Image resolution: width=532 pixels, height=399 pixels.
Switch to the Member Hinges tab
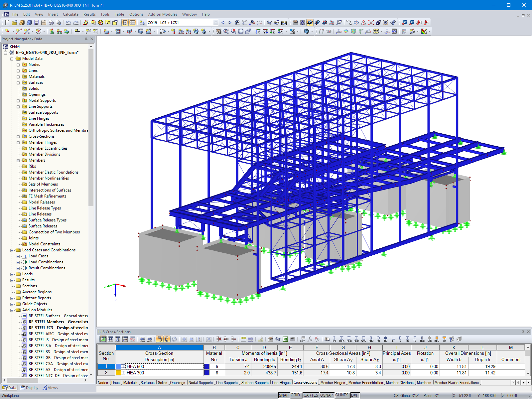[332, 383]
